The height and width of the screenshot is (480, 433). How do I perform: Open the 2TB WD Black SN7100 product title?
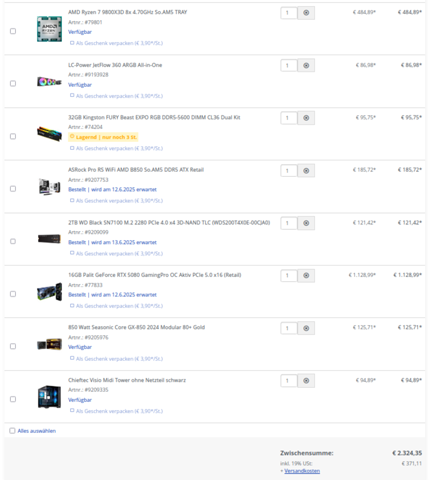tap(169, 222)
